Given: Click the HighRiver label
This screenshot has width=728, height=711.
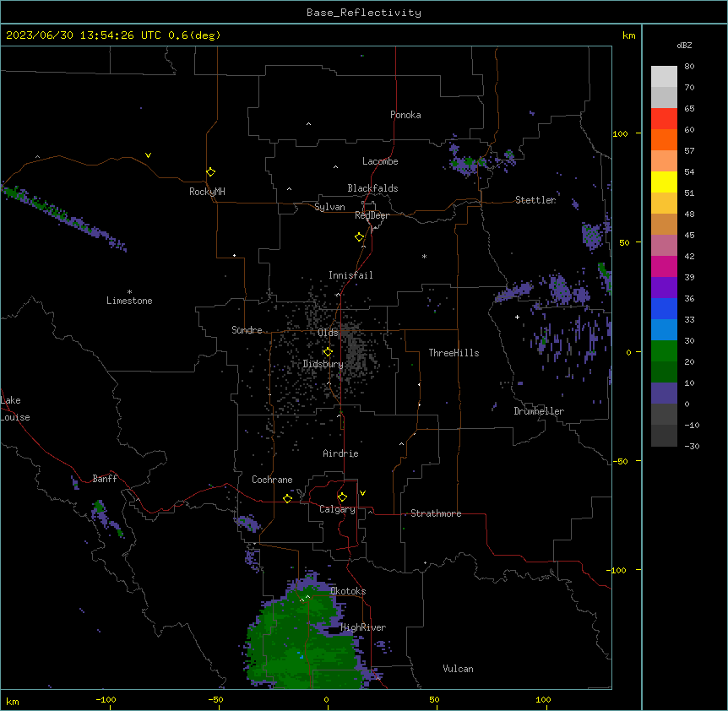Looking at the screenshot, I should click(363, 627).
